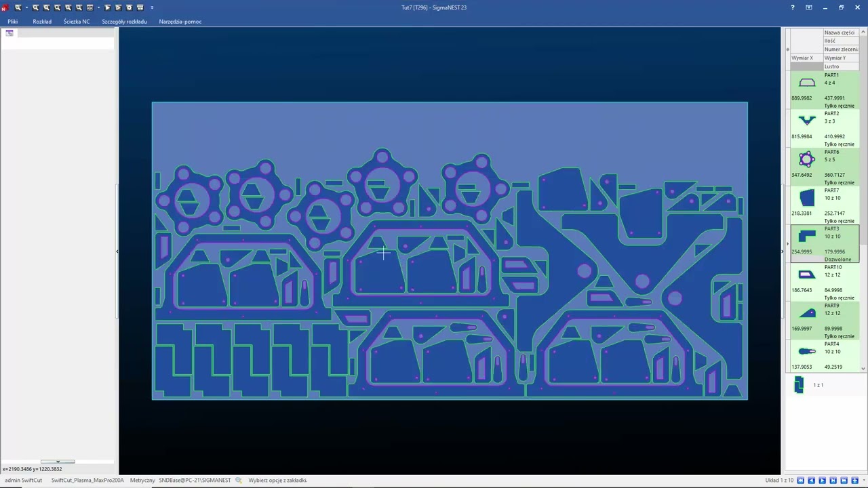Screen dimensions: 868x488
Task: Click the small panel icon in left sidebar
Action: (9, 33)
